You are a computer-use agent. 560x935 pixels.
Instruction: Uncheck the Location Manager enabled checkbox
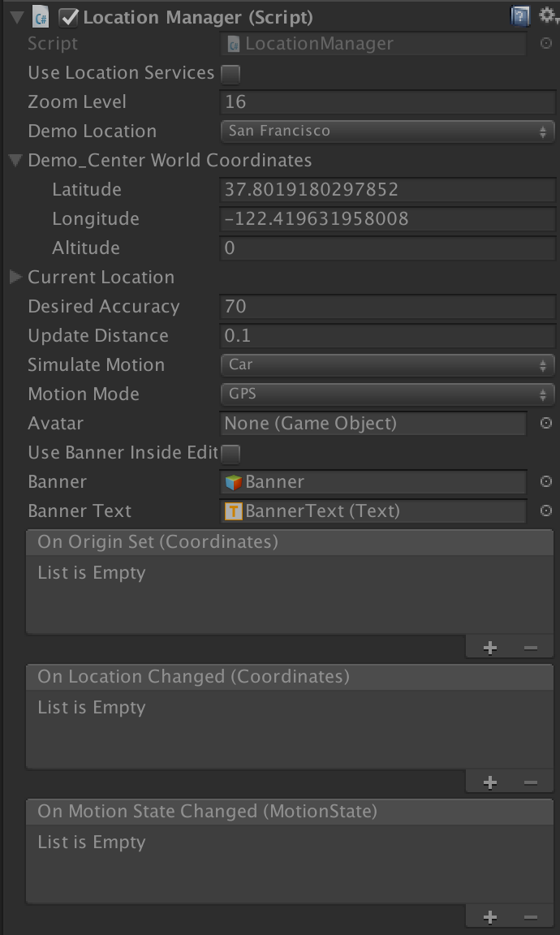tap(67, 15)
